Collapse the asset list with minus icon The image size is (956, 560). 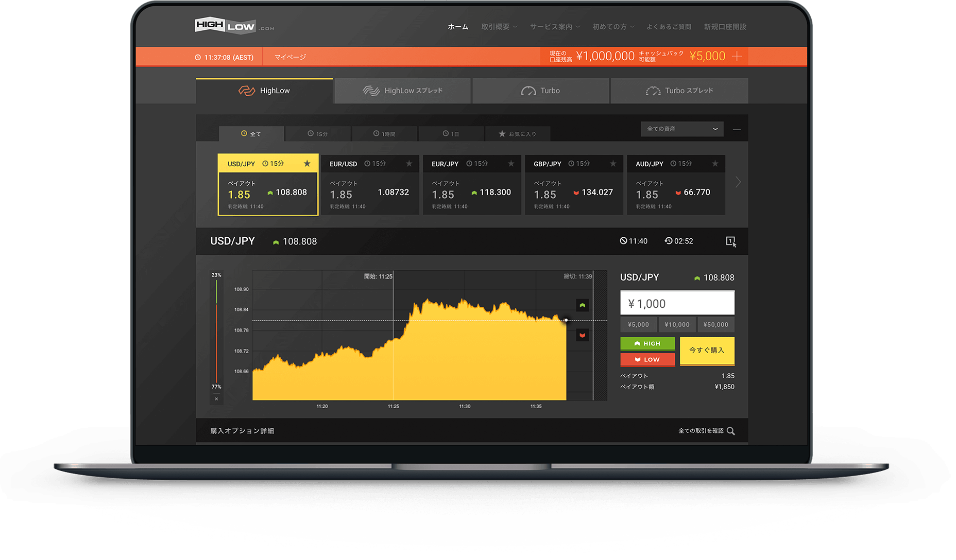click(x=737, y=130)
